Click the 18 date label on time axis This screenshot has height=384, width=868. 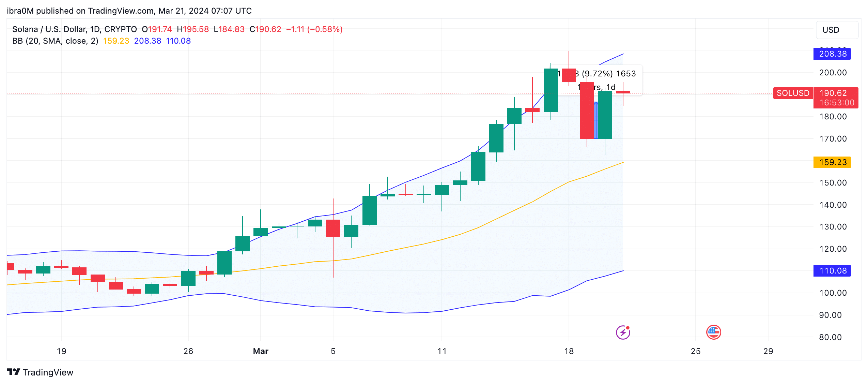(x=569, y=351)
